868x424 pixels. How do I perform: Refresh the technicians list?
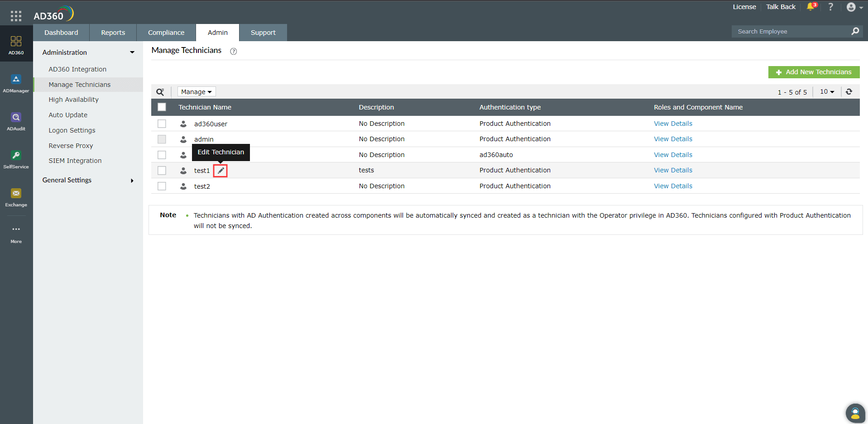point(849,92)
